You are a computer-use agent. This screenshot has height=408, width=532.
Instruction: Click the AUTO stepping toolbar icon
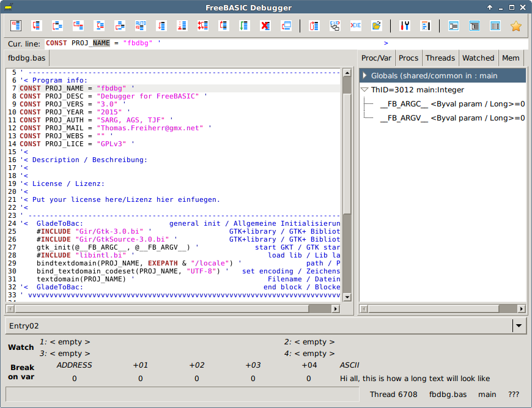(141, 26)
